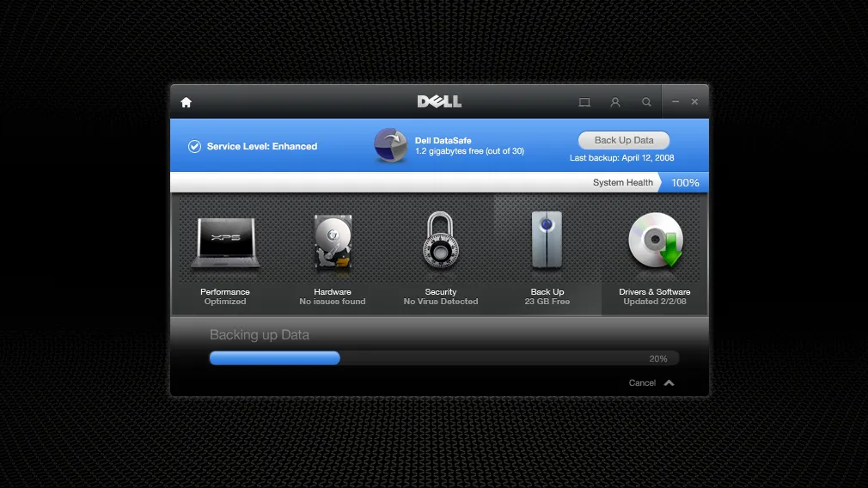
Task: Click the Dell logo in title bar
Action: click(x=439, y=101)
